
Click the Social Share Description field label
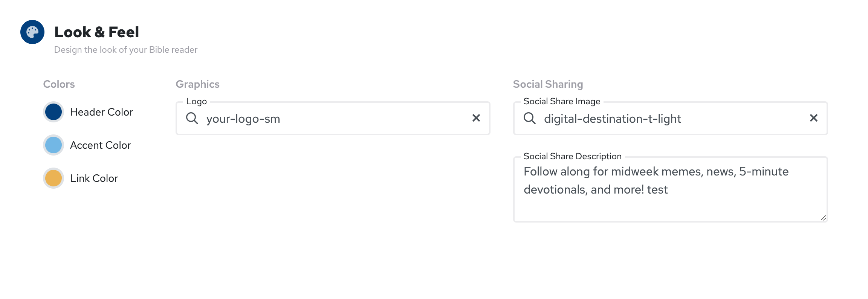point(572,156)
